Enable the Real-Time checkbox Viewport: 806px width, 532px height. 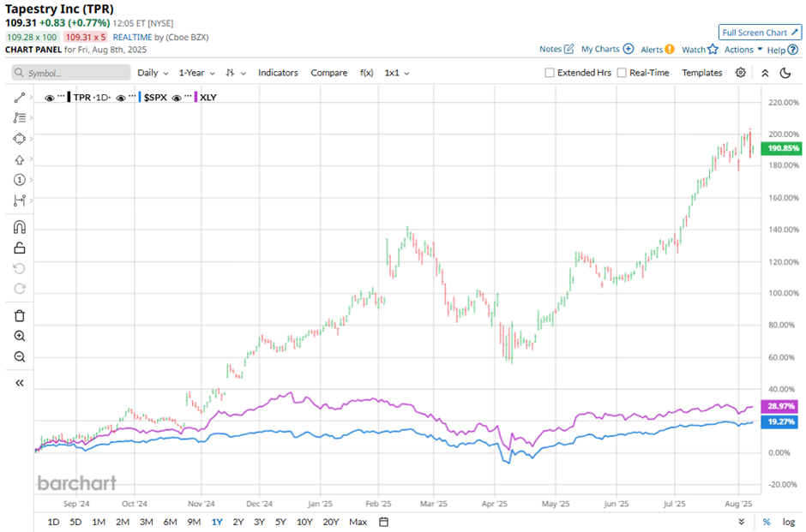pos(622,73)
